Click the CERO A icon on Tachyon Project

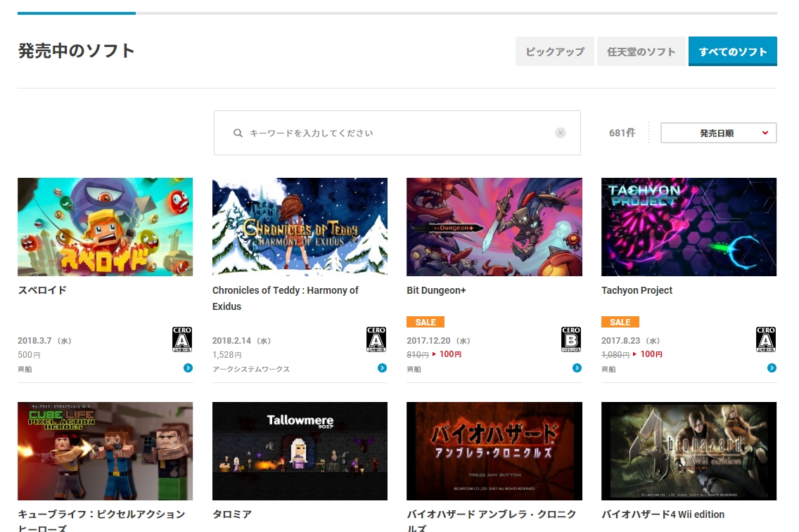point(765,339)
